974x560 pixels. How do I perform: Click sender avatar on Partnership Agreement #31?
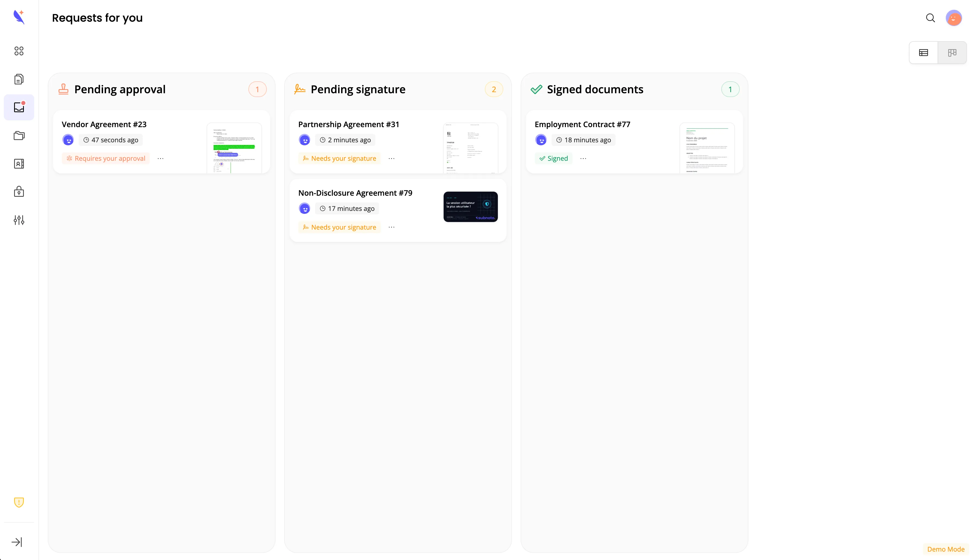pyautogui.click(x=304, y=140)
